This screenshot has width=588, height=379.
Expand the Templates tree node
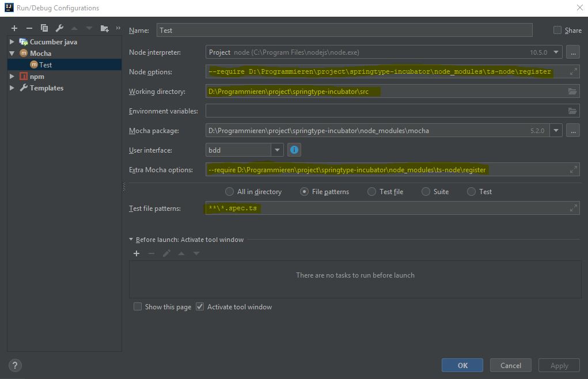[12, 88]
